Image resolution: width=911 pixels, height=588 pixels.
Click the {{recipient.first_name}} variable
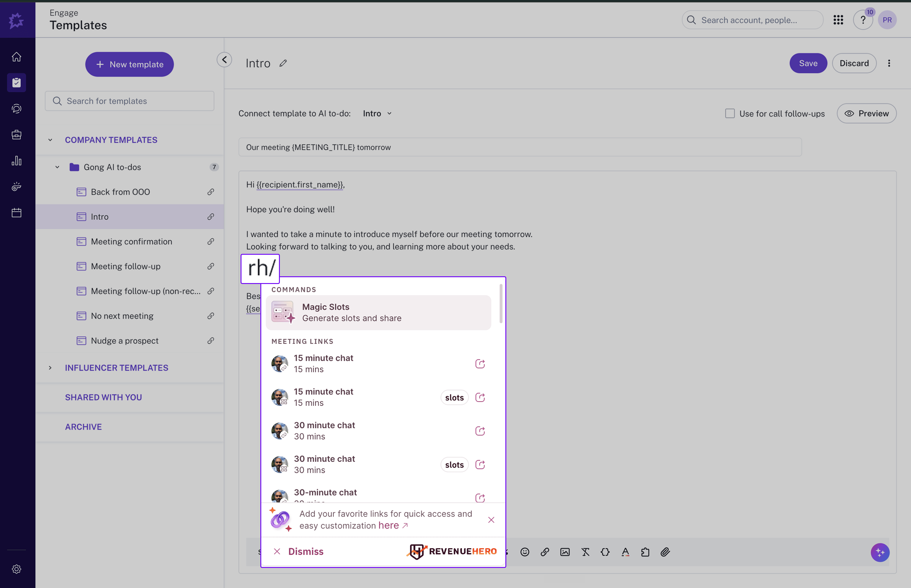[300, 185]
